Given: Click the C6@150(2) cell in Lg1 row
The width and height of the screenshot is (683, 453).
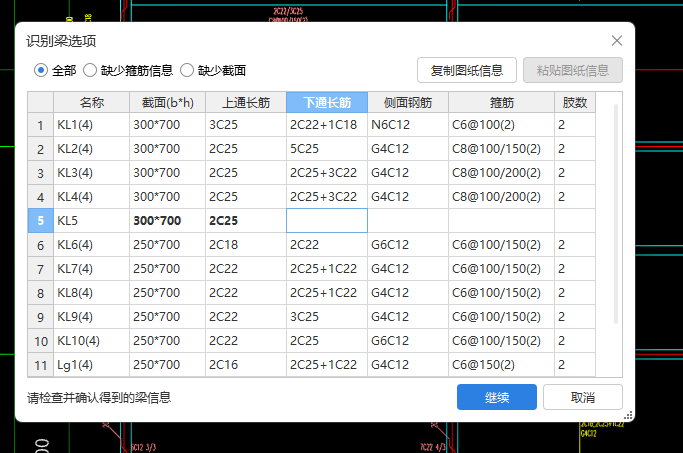Looking at the screenshot, I should tap(501, 365).
